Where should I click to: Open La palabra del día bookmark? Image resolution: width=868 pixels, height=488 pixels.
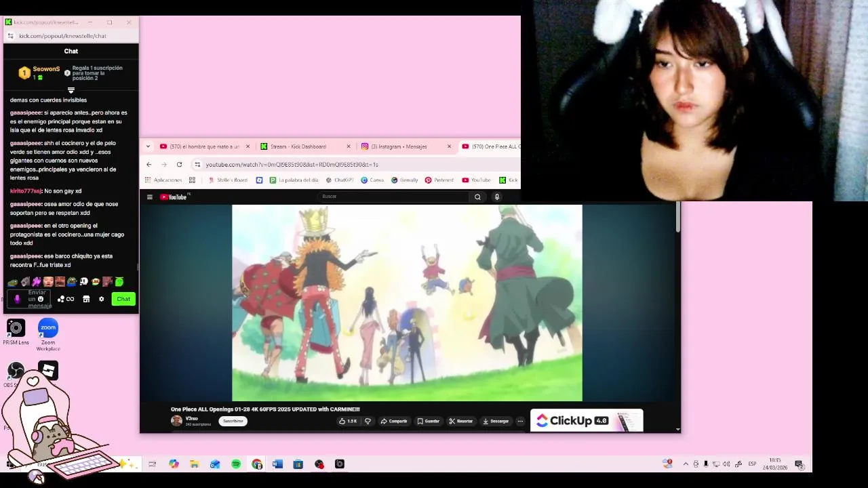pyautogui.click(x=294, y=180)
